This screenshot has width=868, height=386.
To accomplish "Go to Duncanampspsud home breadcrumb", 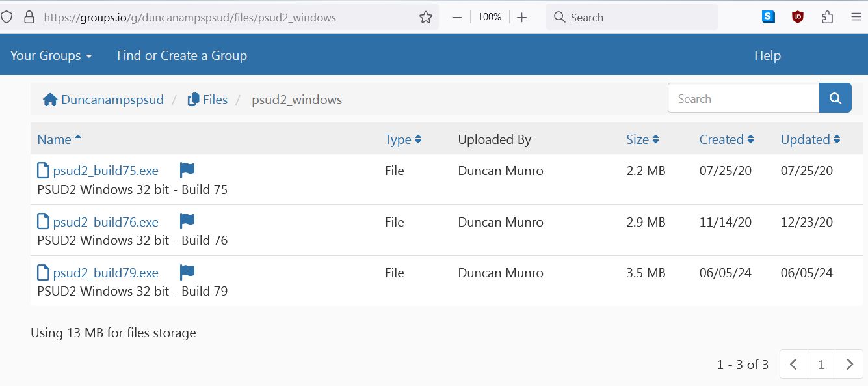I will (103, 100).
